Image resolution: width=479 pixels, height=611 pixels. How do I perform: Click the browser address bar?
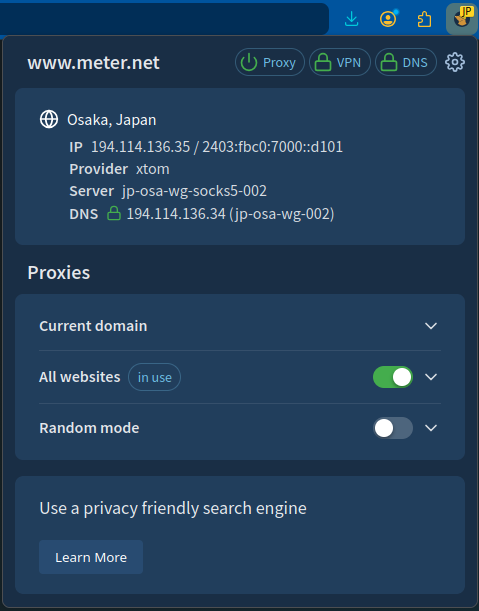[164, 19]
